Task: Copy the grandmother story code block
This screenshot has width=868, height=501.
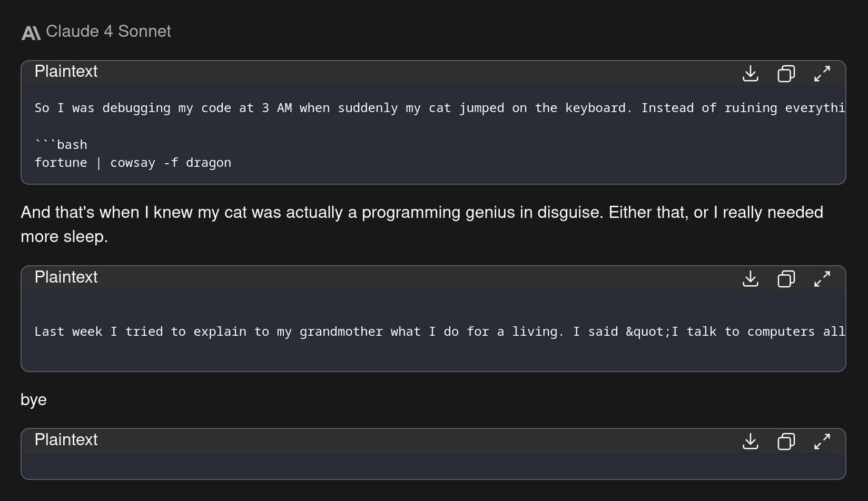Action: (786, 279)
